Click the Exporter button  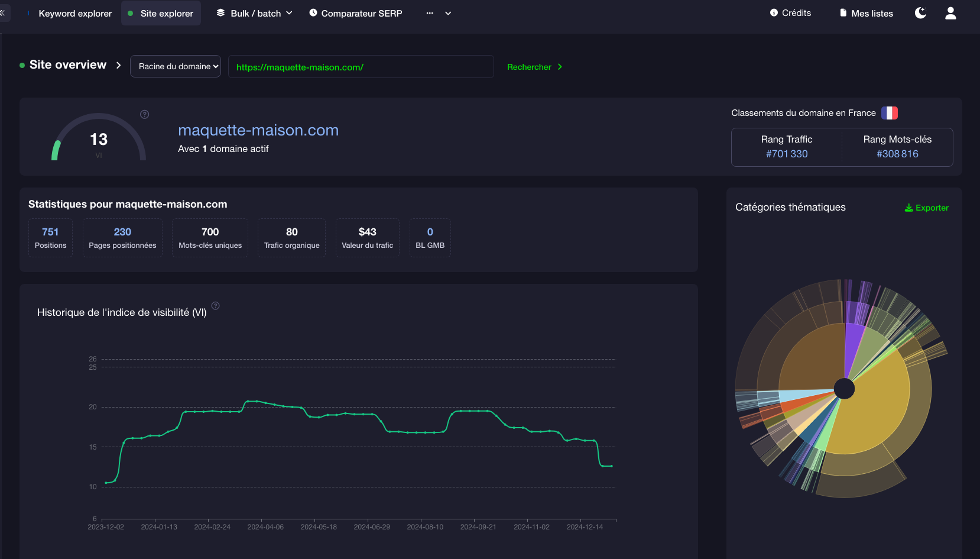pos(926,208)
